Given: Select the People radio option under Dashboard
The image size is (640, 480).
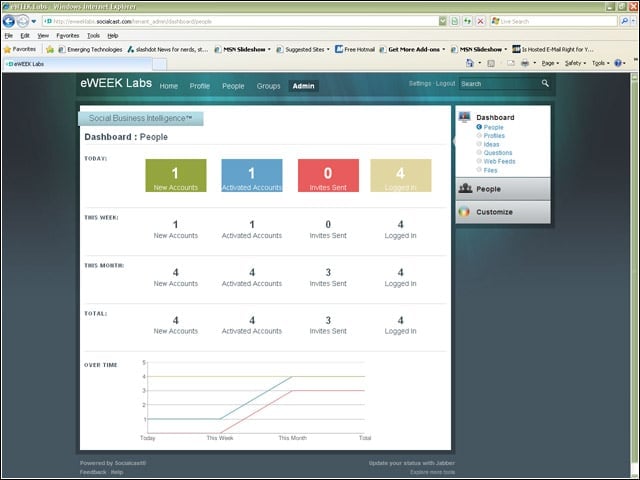Looking at the screenshot, I should click(x=479, y=127).
